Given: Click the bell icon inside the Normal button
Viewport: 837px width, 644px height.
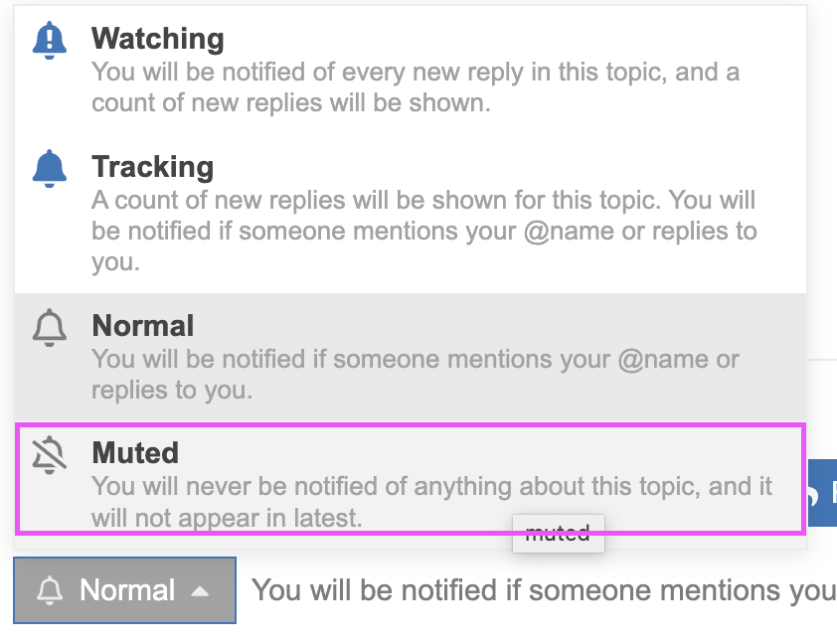Looking at the screenshot, I should pyautogui.click(x=50, y=590).
